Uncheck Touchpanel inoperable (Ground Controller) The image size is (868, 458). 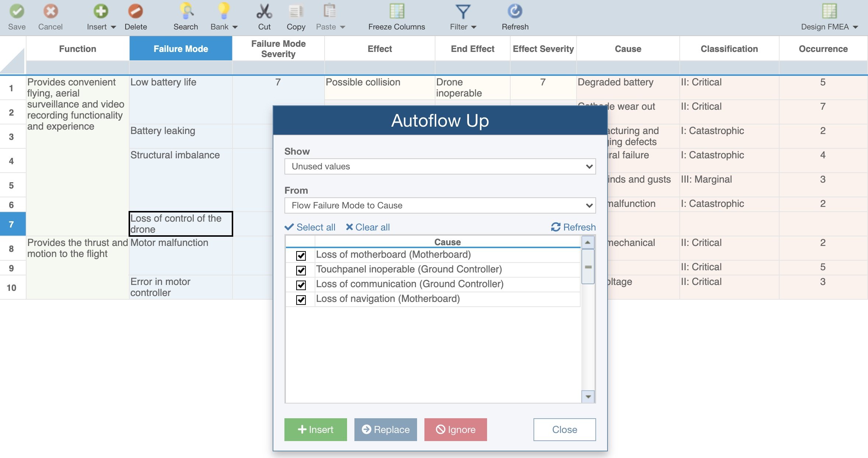pyautogui.click(x=301, y=270)
